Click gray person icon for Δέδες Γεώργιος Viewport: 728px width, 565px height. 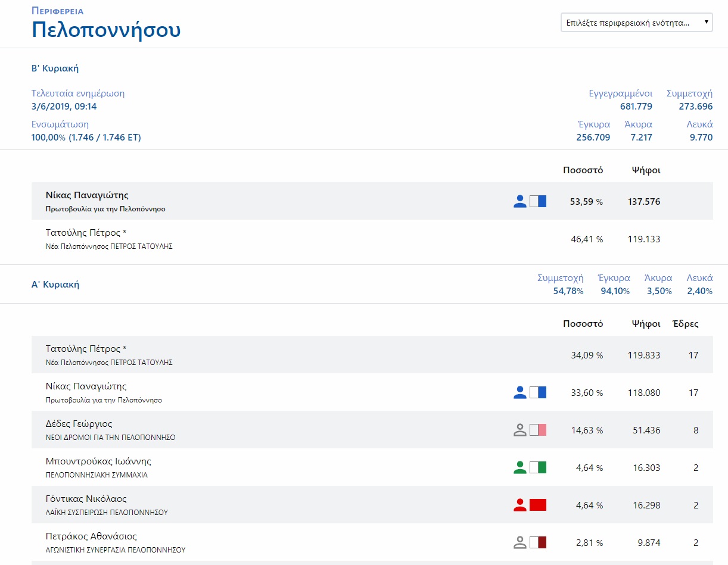coord(520,430)
